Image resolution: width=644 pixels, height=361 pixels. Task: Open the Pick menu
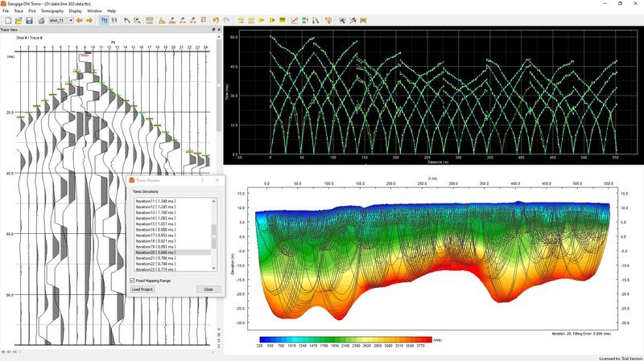31,11
